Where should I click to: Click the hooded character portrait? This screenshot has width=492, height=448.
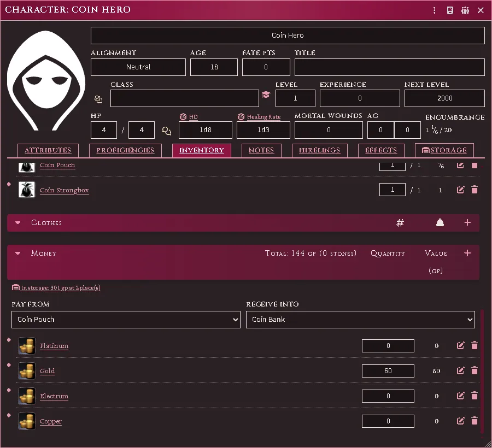tap(46, 80)
